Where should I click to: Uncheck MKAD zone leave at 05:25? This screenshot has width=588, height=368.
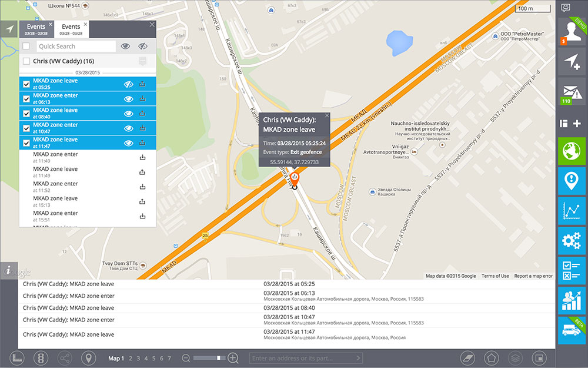point(26,84)
